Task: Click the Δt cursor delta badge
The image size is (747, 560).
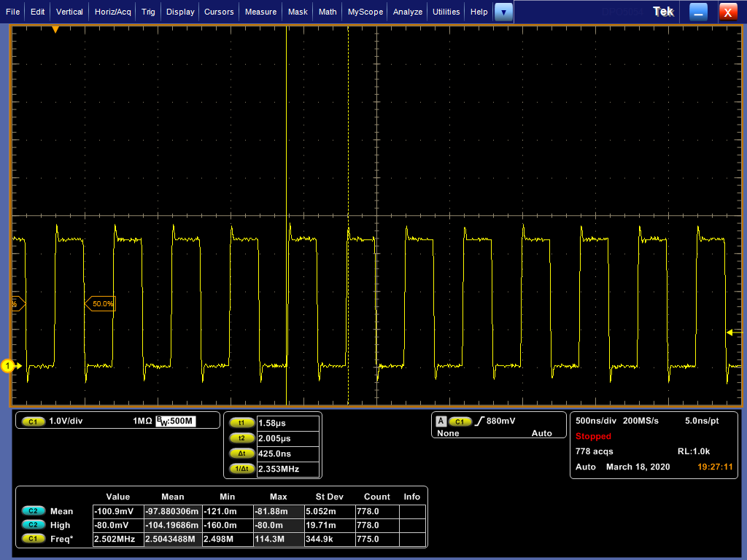Action: point(241,454)
